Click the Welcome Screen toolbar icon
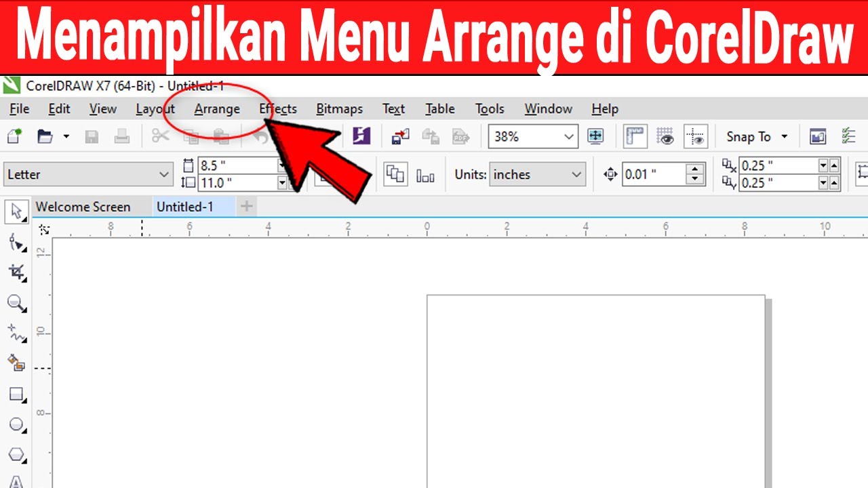 click(818, 136)
